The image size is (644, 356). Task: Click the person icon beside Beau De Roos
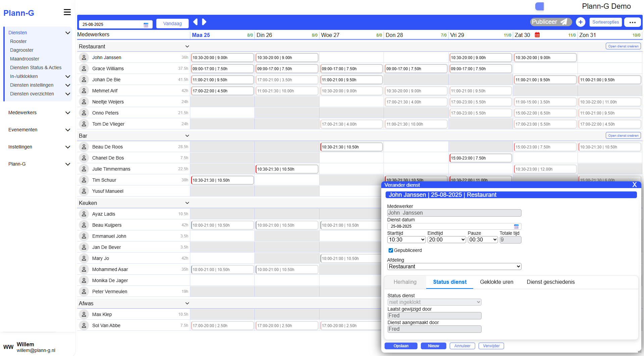(84, 147)
